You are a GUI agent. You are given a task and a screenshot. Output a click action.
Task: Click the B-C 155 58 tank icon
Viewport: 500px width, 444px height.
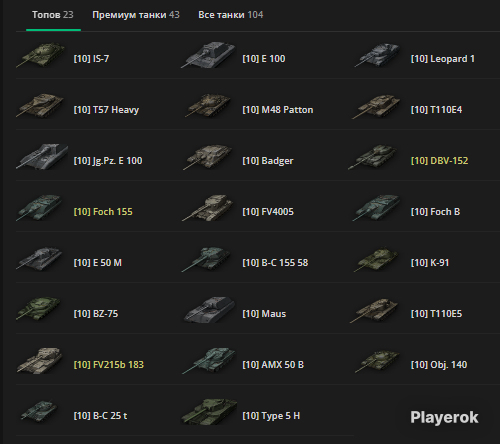206,259
